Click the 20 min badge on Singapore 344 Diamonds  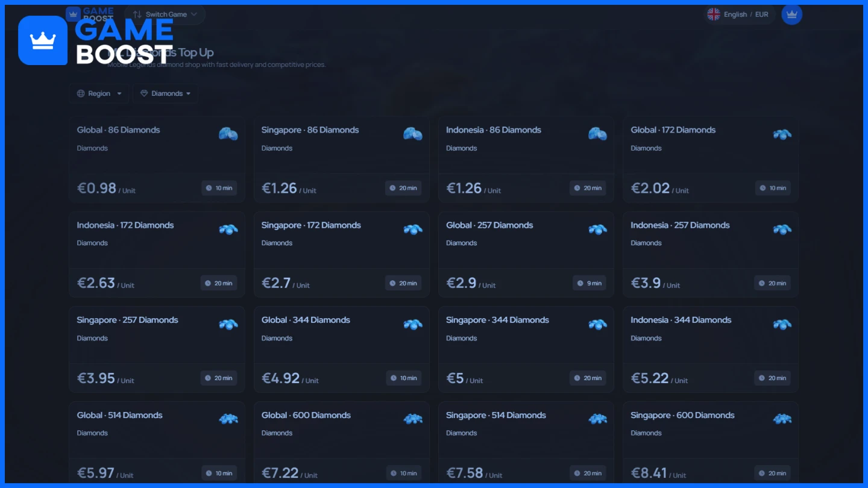[x=588, y=378]
